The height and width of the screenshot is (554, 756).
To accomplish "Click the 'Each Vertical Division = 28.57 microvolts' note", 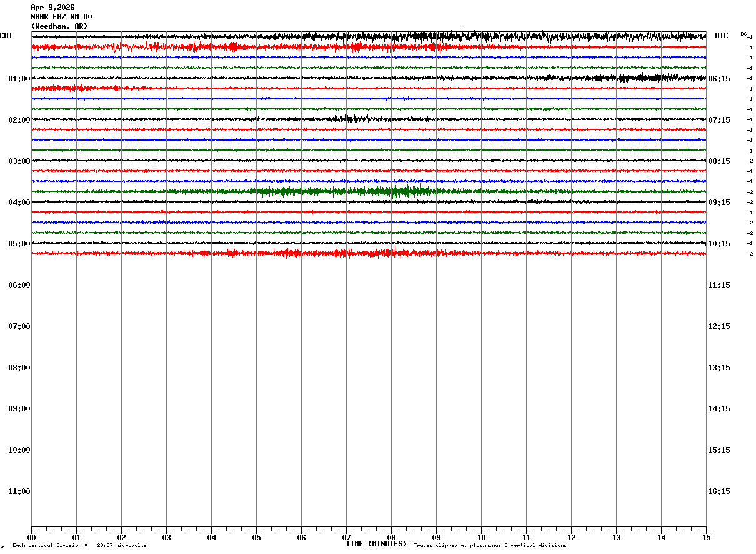I will pyautogui.click(x=79, y=546).
